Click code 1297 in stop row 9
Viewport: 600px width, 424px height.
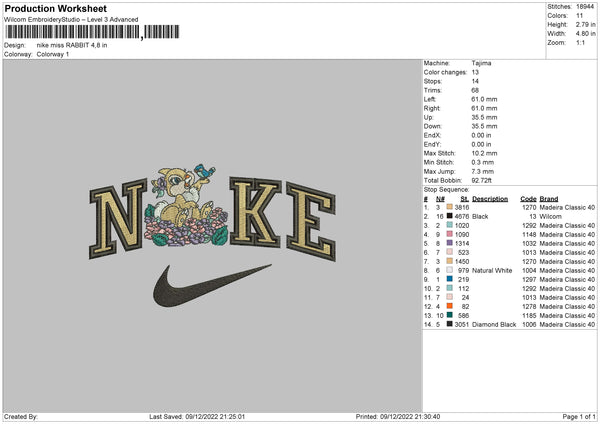529,279
